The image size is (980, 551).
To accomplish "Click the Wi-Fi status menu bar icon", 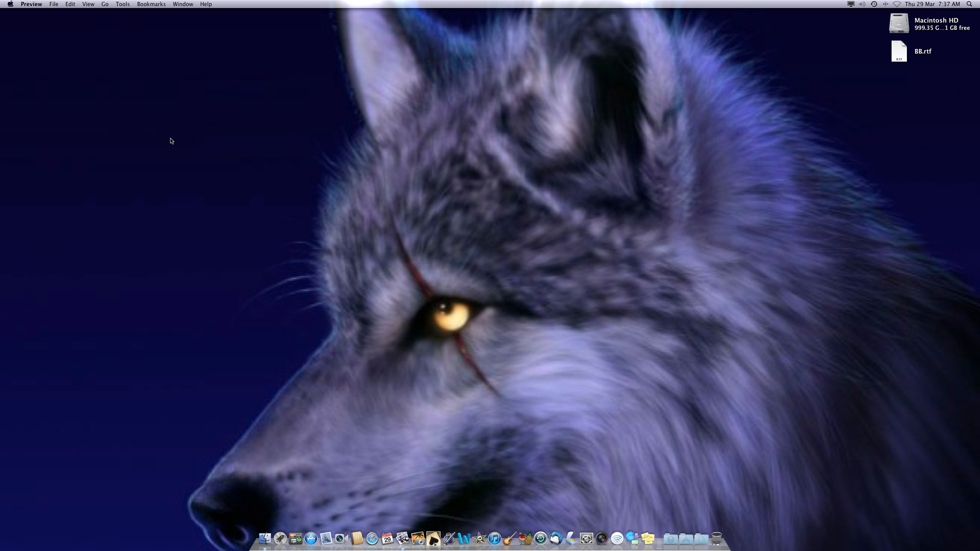I will (897, 4).
